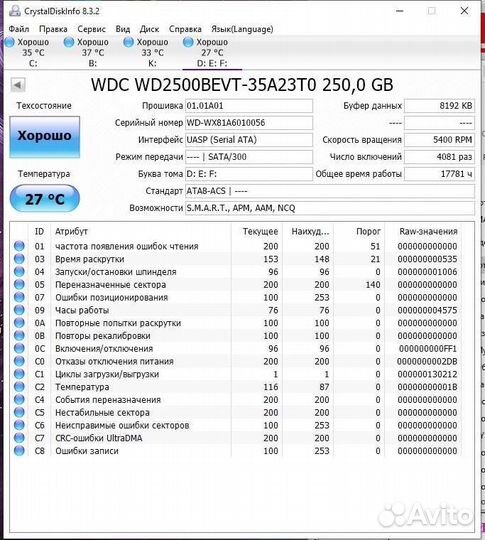Click status icon of C2 Температура row
The width and height of the screenshot is (485, 540).
[19, 387]
